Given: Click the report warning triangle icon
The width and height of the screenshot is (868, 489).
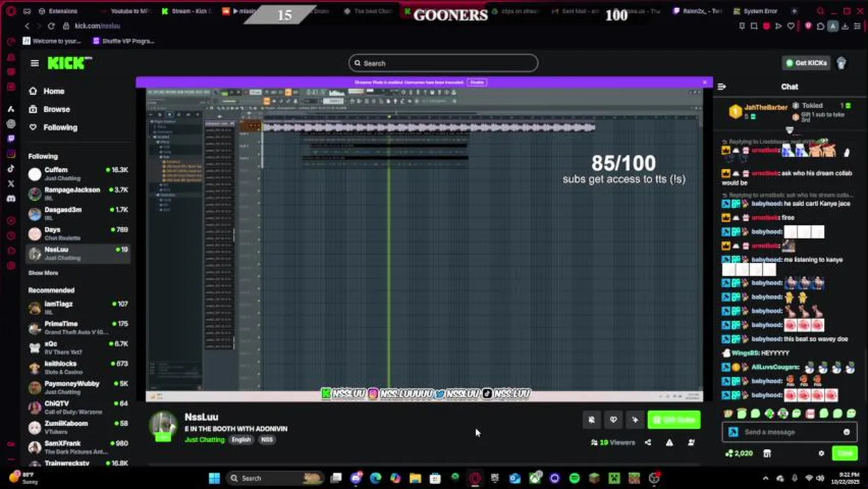Looking at the screenshot, I should 669,443.
